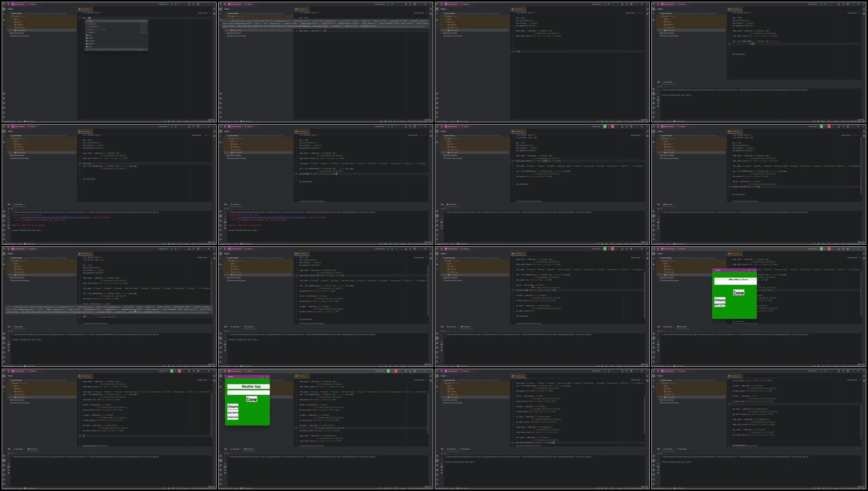Click the Next Tip link in the completion popup
This screenshot has width=868, height=491.
click(140, 49)
